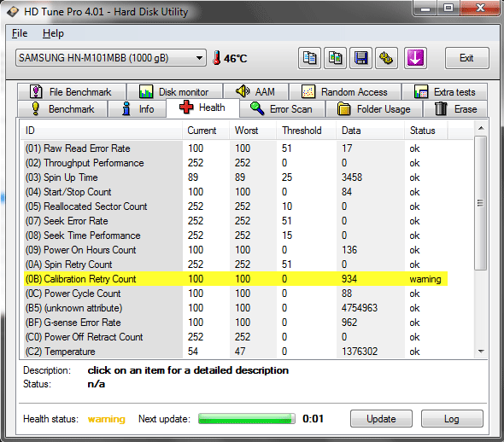This screenshot has width=504, height=442.
Task: Click the 4754963 data value
Action: pos(360,308)
